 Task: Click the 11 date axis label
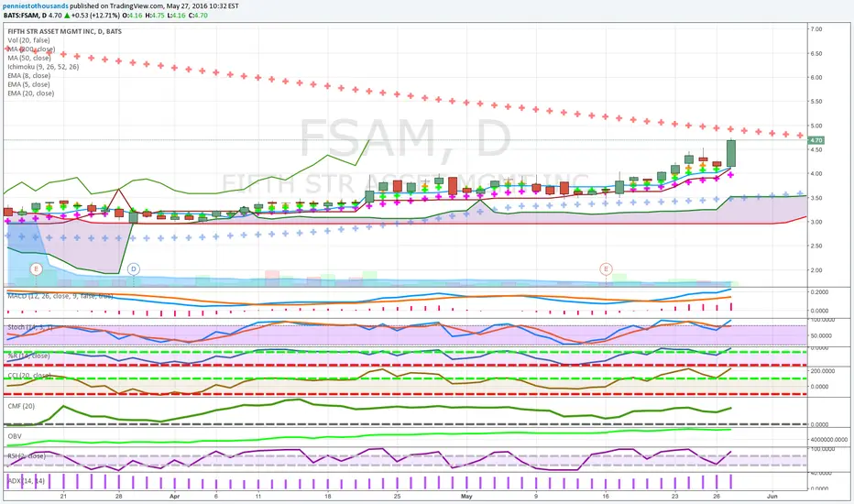click(x=258, y=497)
